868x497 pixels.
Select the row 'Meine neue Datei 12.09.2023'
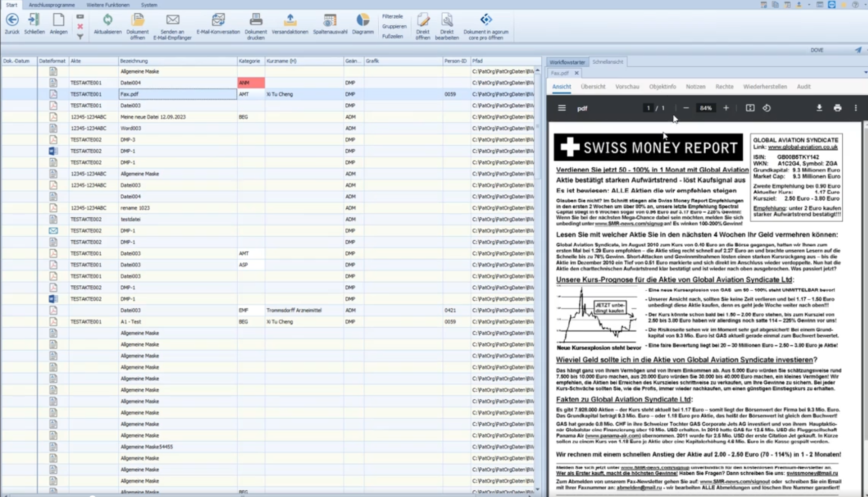pyautogui.click(x=268, y=117)
